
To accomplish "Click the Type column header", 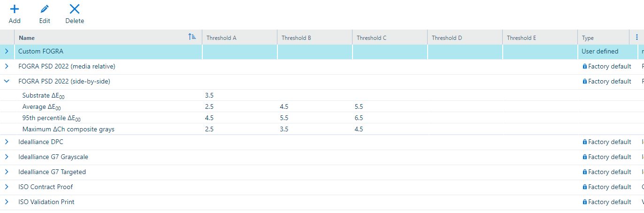I will 588,38.
